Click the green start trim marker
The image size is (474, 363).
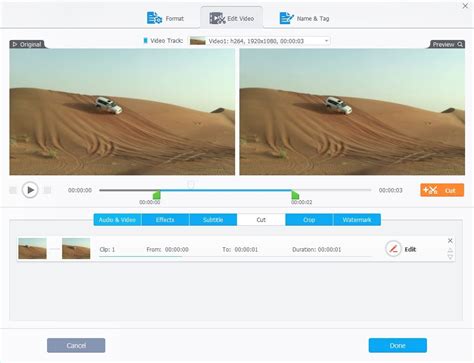157,195
